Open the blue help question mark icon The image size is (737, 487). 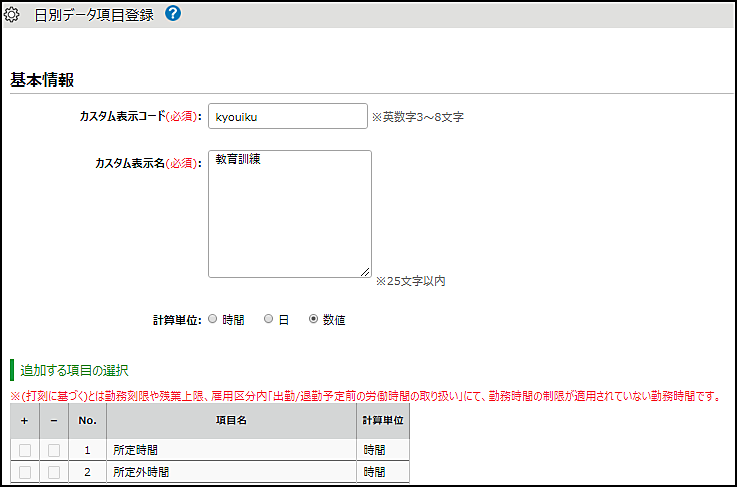(x=172, y=14)
